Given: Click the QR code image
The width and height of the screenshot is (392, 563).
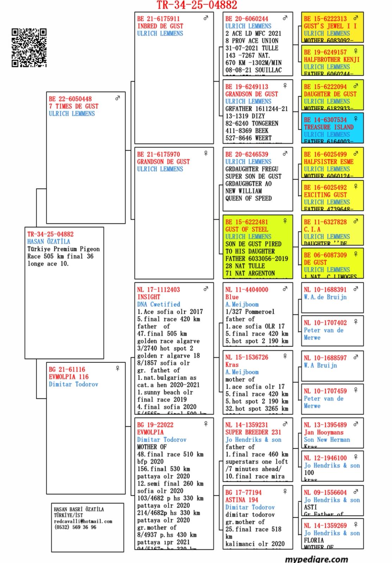Looking at the screenshot, I should click(x=29, y=48).
